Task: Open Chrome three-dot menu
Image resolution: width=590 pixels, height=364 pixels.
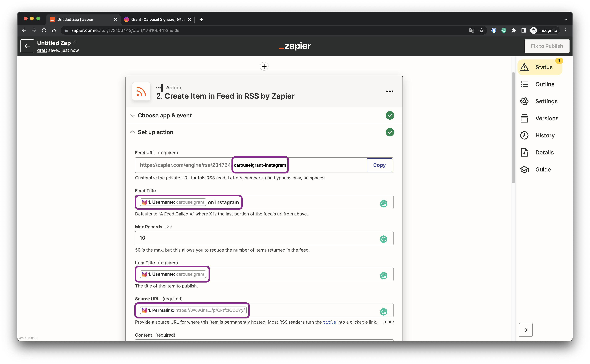Action: 566,30
